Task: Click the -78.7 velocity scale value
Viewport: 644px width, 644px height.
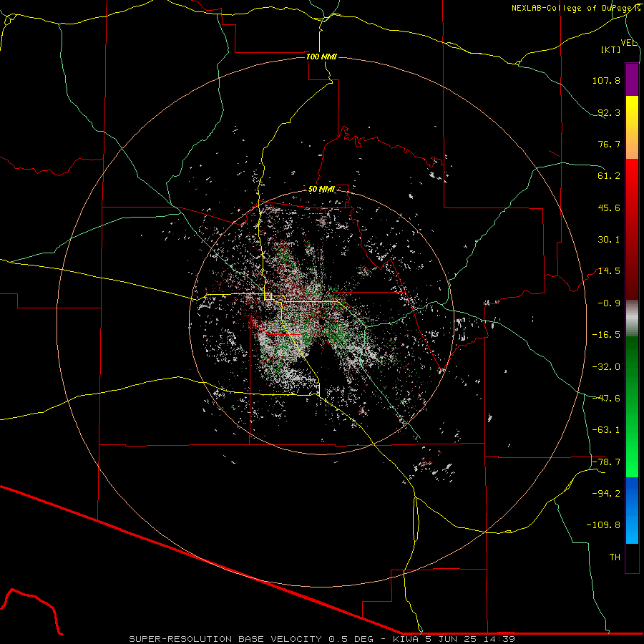Action: click(x=606, y=462)
